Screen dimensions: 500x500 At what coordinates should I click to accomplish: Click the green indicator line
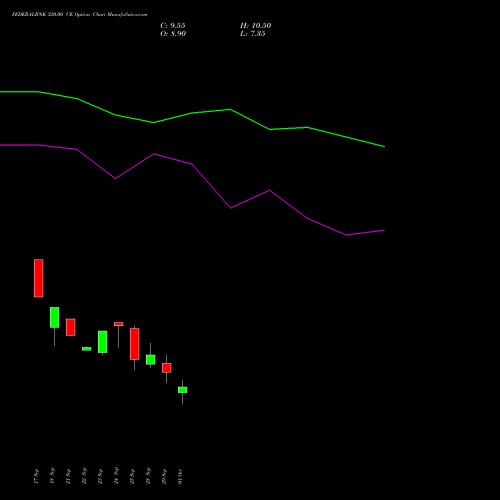click(x=192, y=113)
